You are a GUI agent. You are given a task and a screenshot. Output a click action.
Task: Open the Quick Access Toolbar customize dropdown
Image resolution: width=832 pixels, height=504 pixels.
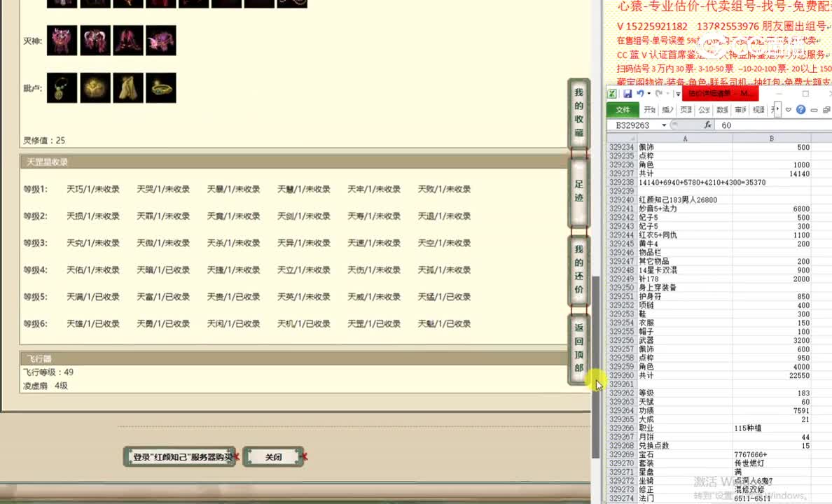coord(677,93)
